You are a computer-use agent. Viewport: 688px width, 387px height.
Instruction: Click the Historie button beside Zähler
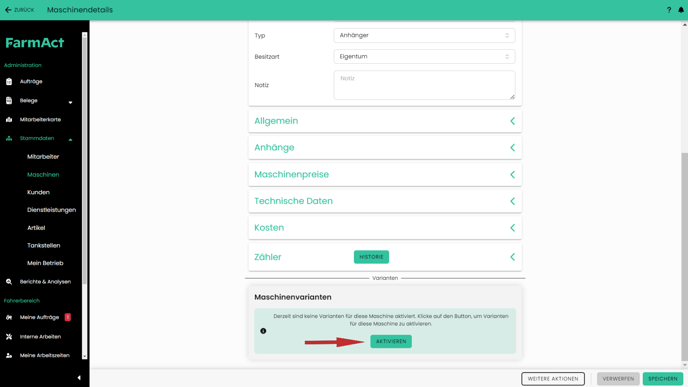point(371,257)
